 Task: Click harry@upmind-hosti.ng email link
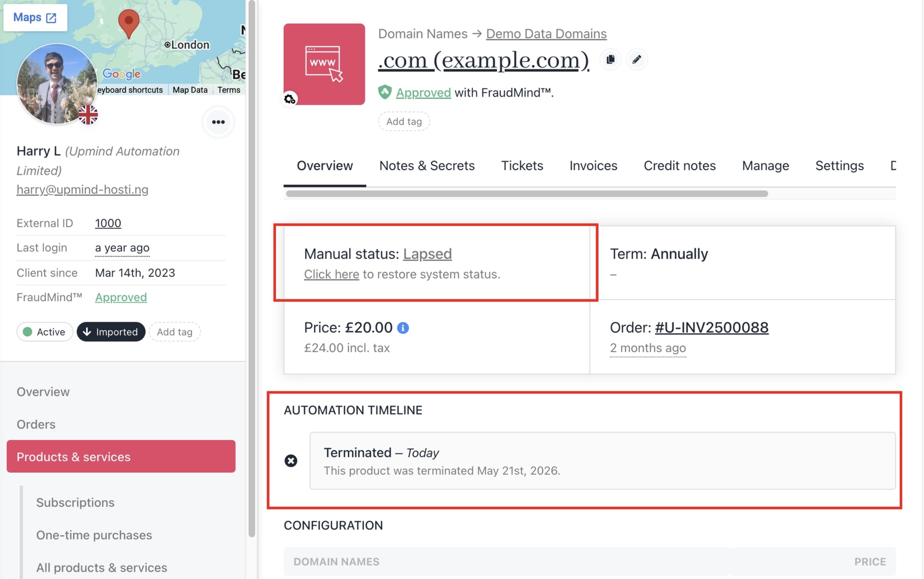[x=82, y=190]
